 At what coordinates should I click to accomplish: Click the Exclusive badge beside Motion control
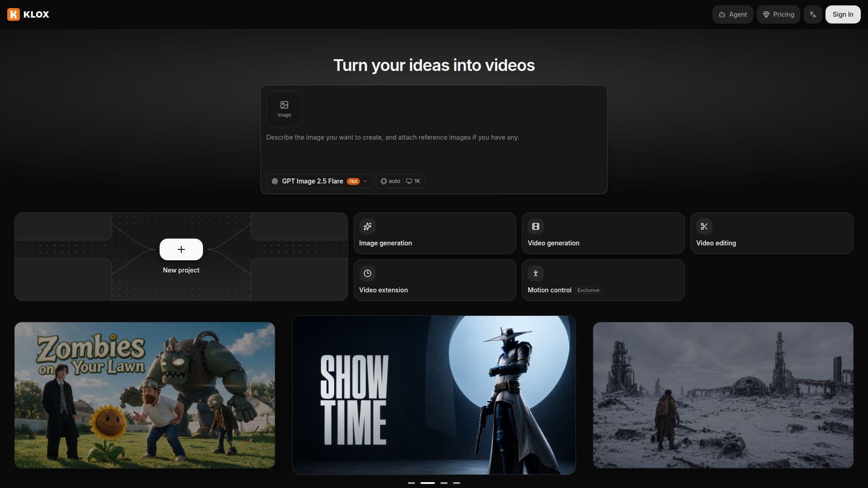(588, 290)
